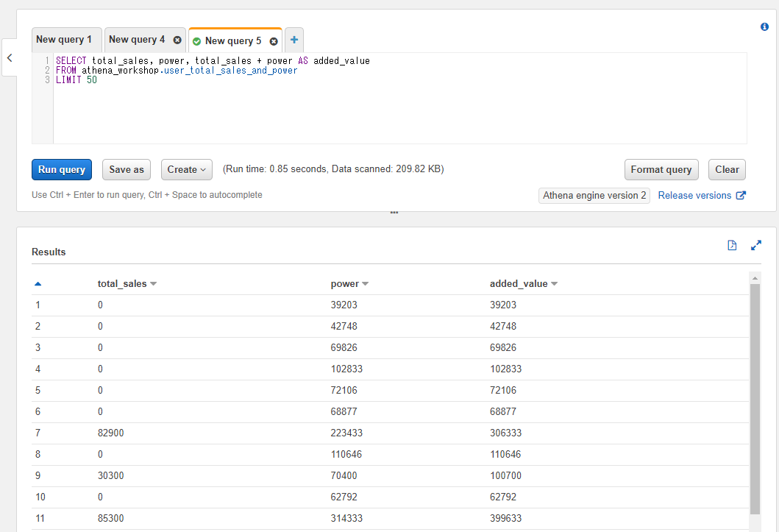Clear the query editor
This screenshot has width=779, height=532.
727,169
